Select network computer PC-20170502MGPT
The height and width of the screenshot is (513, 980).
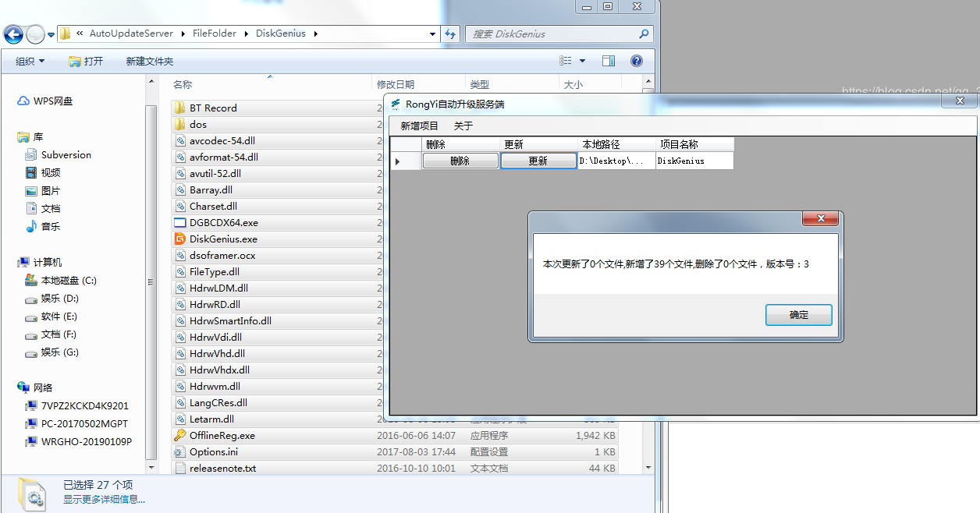76,423
